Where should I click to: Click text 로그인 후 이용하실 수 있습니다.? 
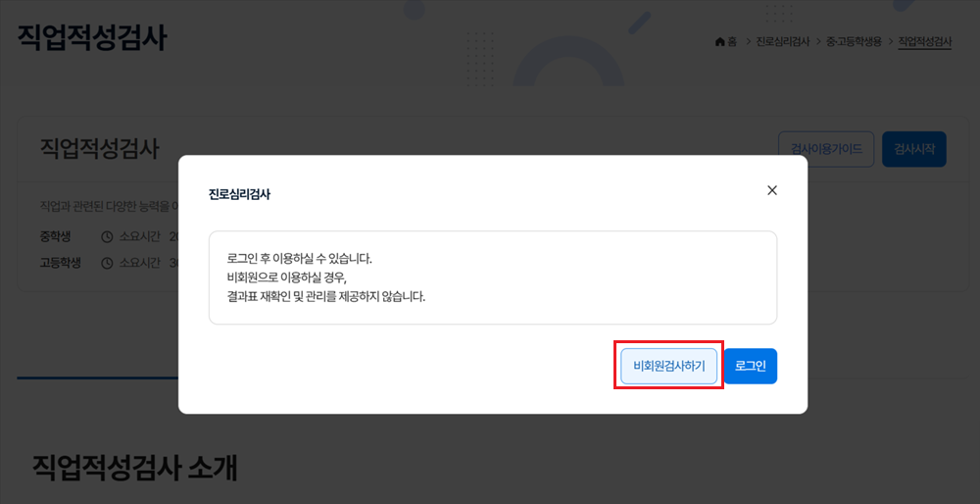pos(300,259)
